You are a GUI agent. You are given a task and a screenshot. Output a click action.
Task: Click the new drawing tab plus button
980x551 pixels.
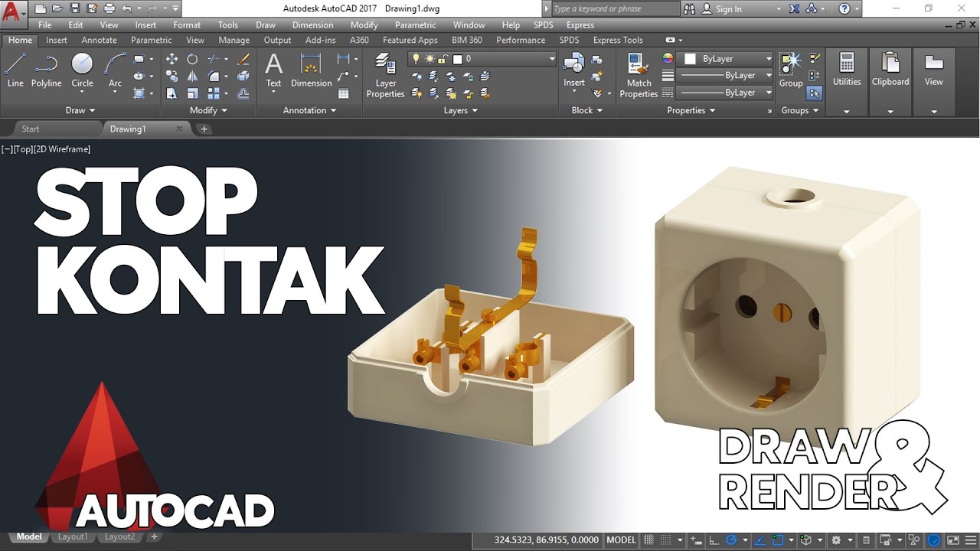click(204, 129)
